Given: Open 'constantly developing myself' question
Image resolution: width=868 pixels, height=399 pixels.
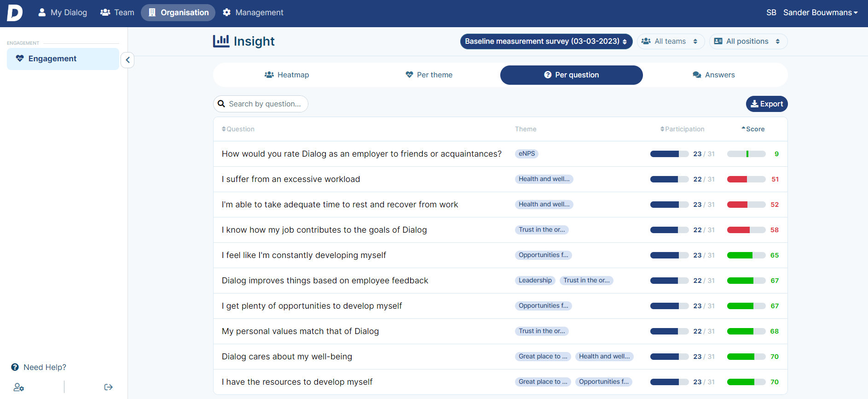Looking at the screenshot, I should pos(500,255).
